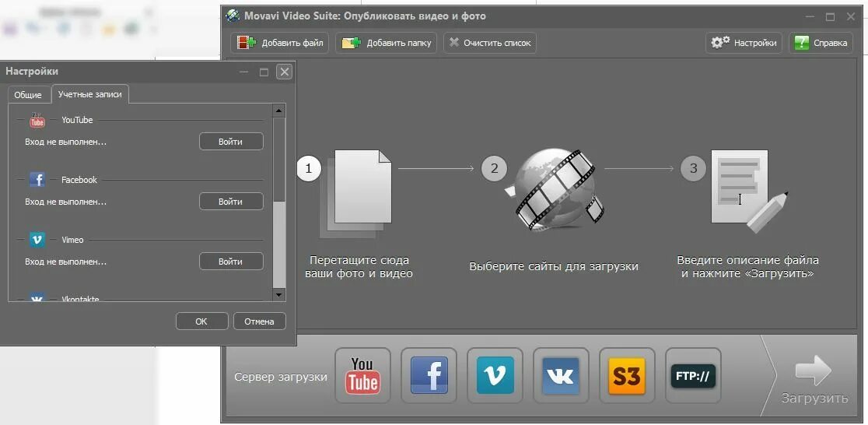Open Настройки from the main toolbar
868x425 pixels.
coord(744,43)
